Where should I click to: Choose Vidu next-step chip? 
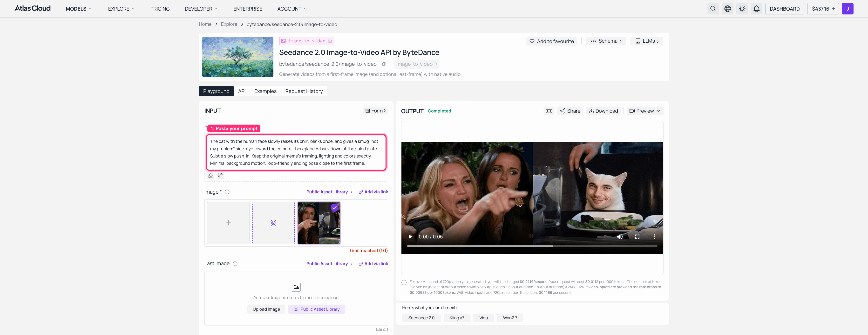483,318
